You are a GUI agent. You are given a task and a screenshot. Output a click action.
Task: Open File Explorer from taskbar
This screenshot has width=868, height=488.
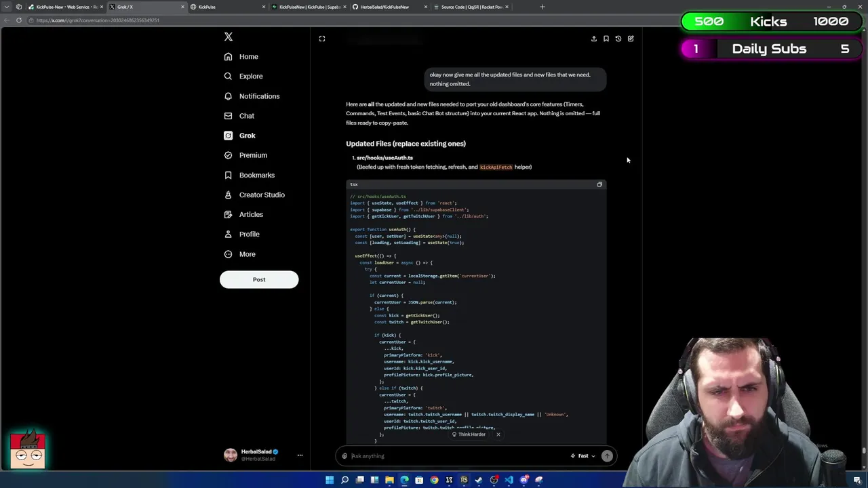click(389, 480)
